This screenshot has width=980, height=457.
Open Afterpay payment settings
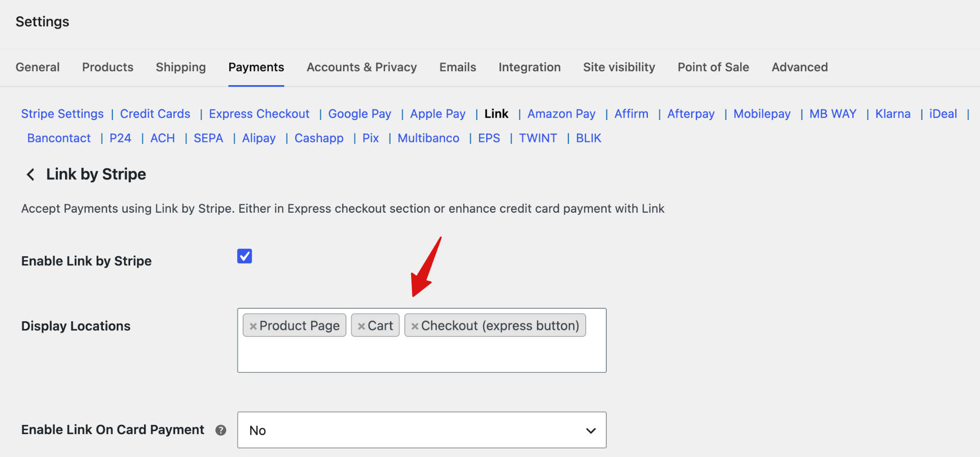coord(691,114)
